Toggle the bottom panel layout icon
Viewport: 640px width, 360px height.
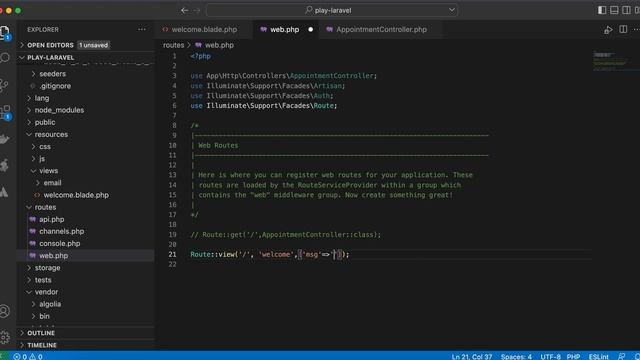614,10
